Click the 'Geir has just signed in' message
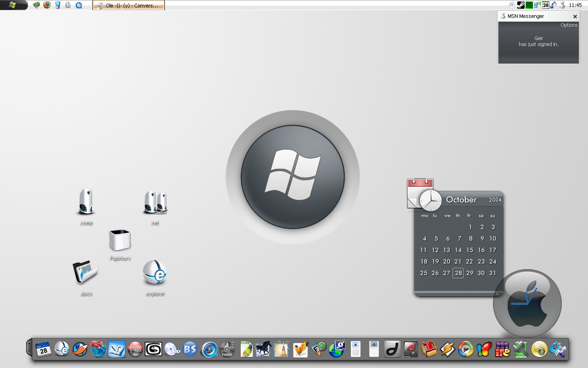This screenshot has width=588, height=368. 538,41
